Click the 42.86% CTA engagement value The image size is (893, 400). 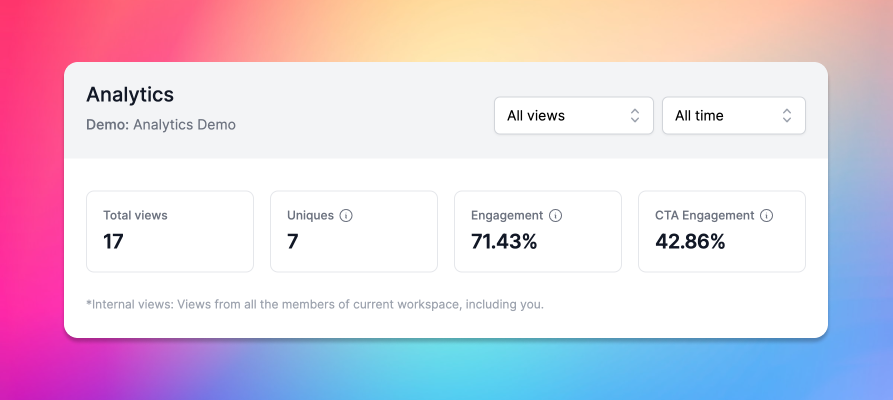tap(690, 242)
